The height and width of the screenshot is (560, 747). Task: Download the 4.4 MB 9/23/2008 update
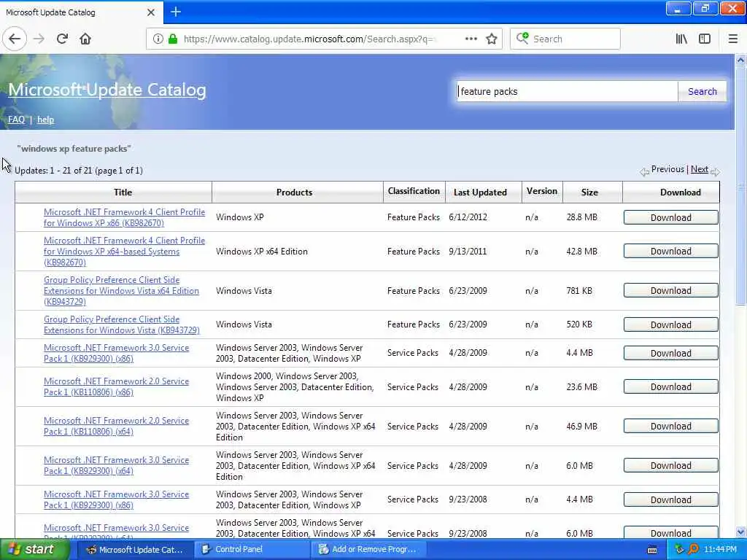coord(671,499)
